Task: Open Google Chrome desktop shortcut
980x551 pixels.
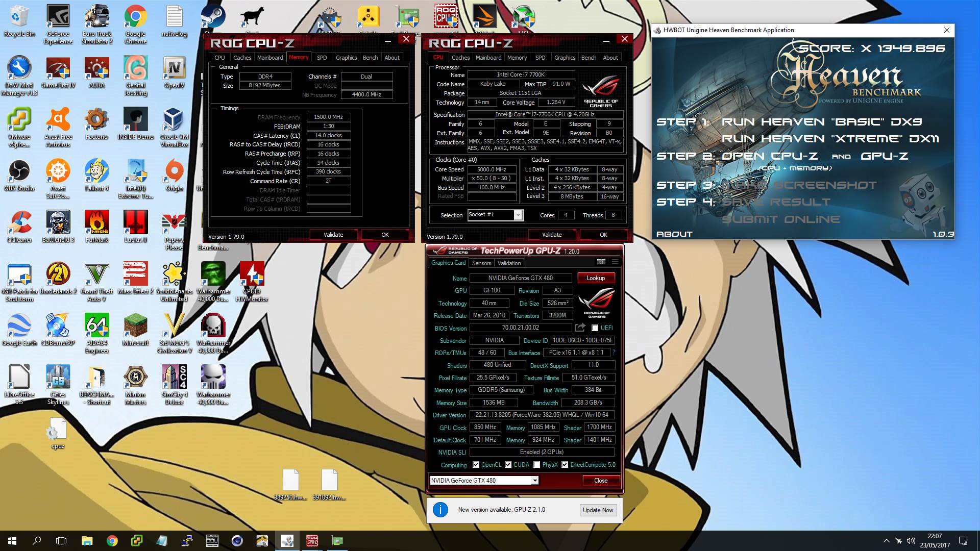Action: coord(135,24)
